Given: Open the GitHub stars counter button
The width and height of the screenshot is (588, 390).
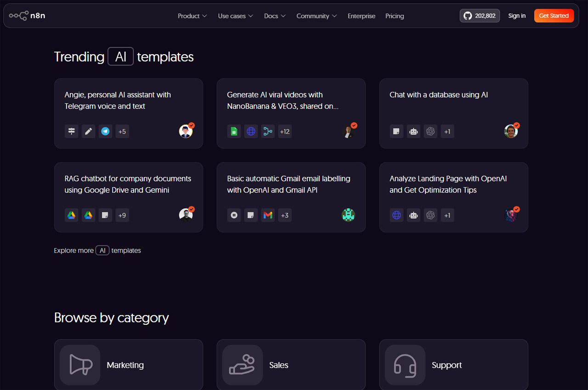Looking at the screenshot, I should (x=480, y=16).
